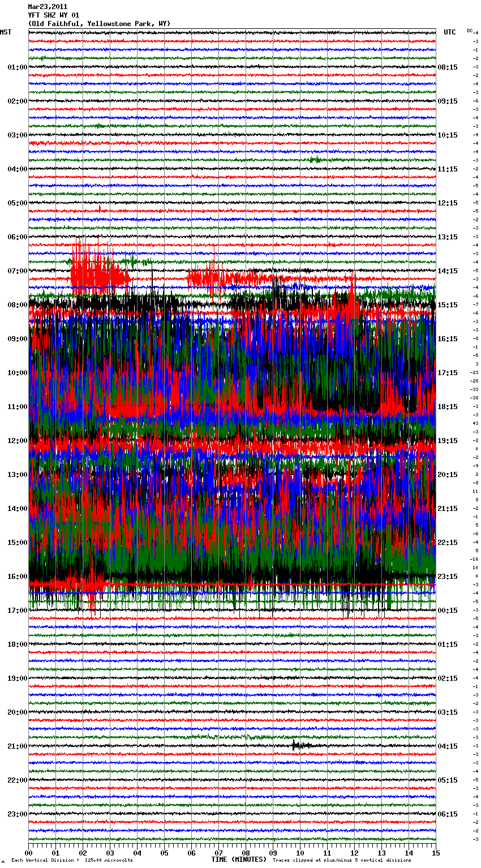
Task: Click the 12:00 MST time label
Action: pos(18,441)
